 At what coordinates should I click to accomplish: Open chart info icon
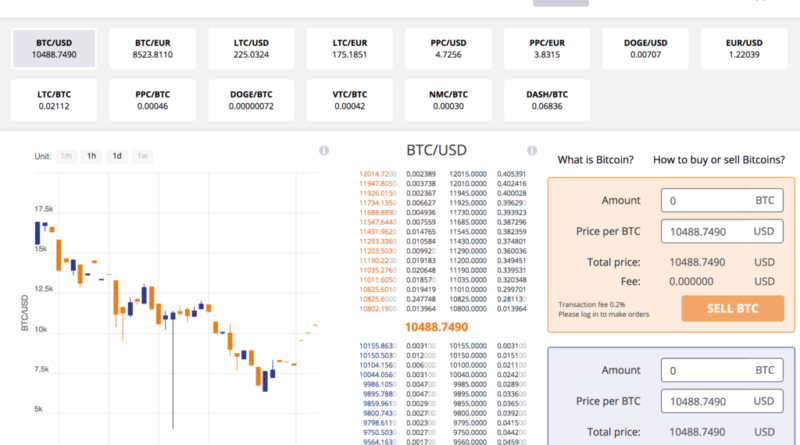click(x=324, y=150)
